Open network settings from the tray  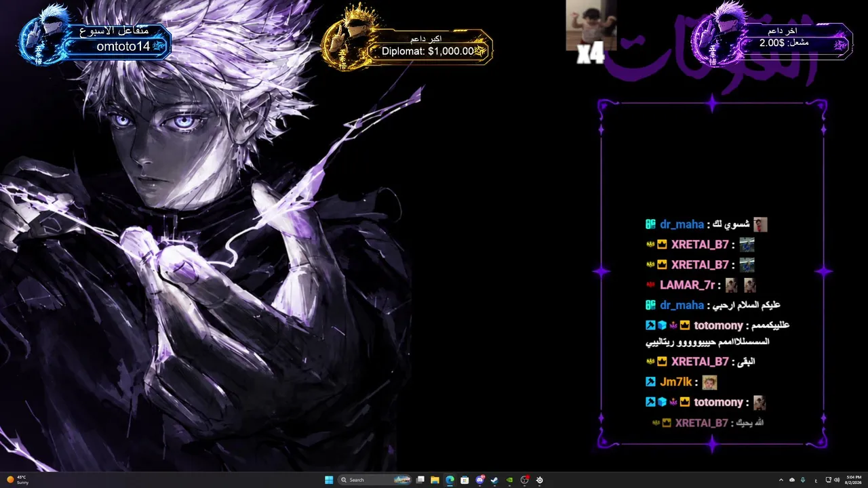click(828, 480)
